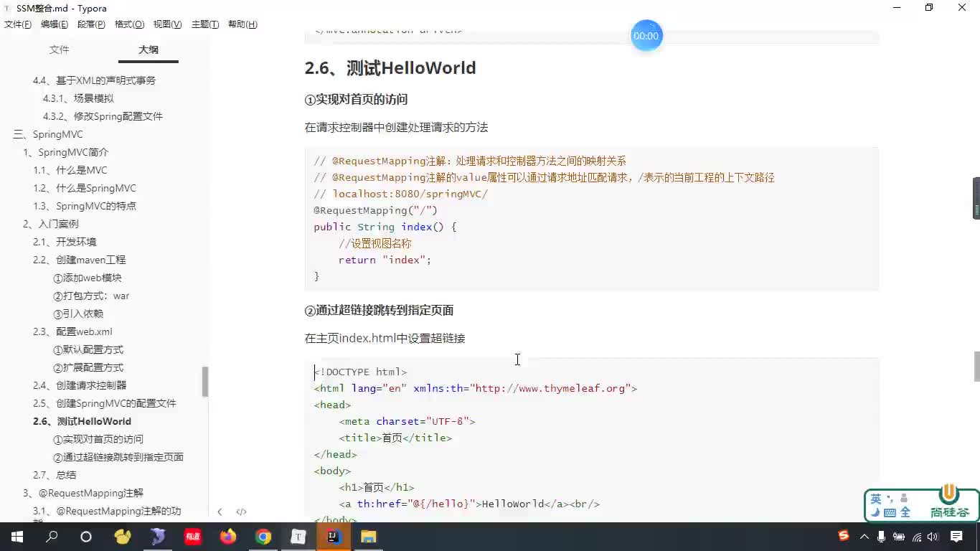This screenshot has width=980, height=551.
Task: Open 1.3、SpringMVC的特点 in outline
Action: pos(85,206)
